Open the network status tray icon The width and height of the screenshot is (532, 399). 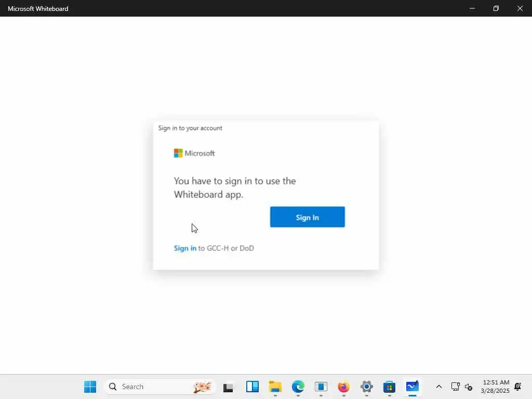(x=455, y=387)
